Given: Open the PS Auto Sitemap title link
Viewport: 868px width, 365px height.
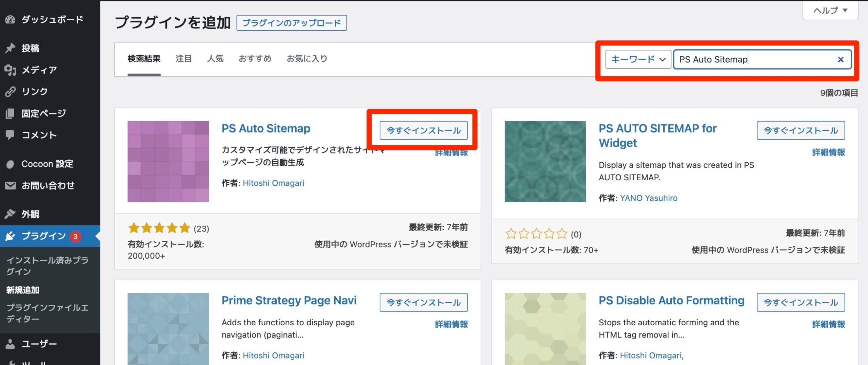Looking at the screenshot, I should 266,128.
